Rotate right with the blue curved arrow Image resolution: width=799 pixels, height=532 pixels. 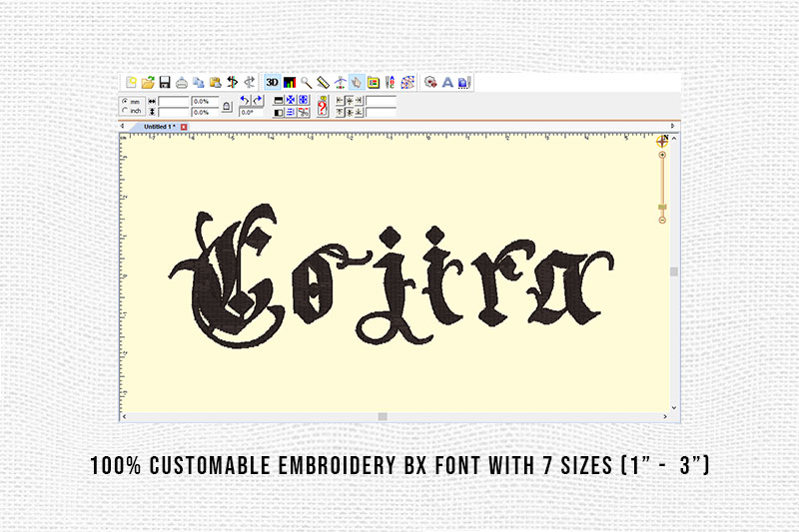click(258, 100)
